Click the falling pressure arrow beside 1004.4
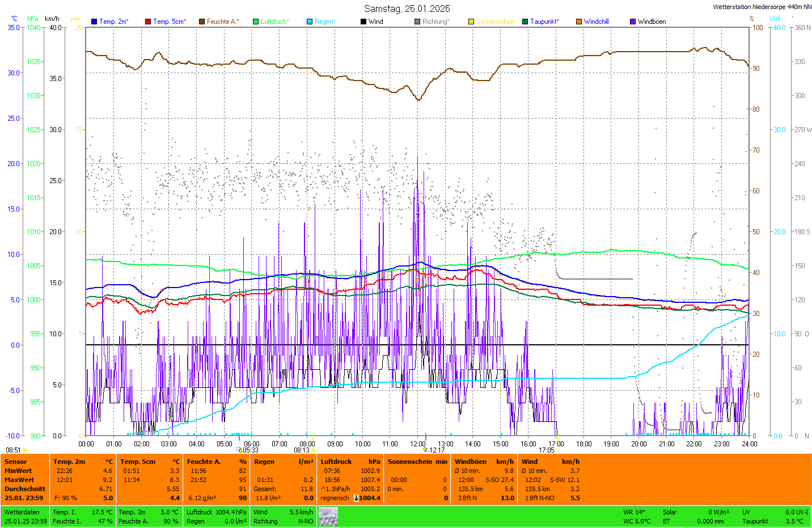The image size is (812, 528). 356,498
